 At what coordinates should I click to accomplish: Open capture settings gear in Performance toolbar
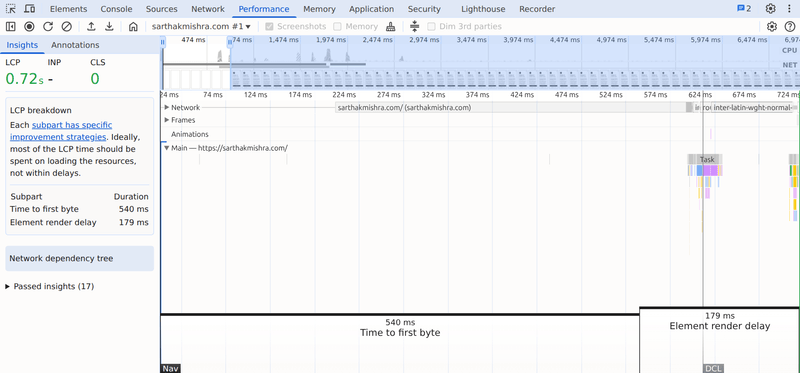[x=772, y=27]
